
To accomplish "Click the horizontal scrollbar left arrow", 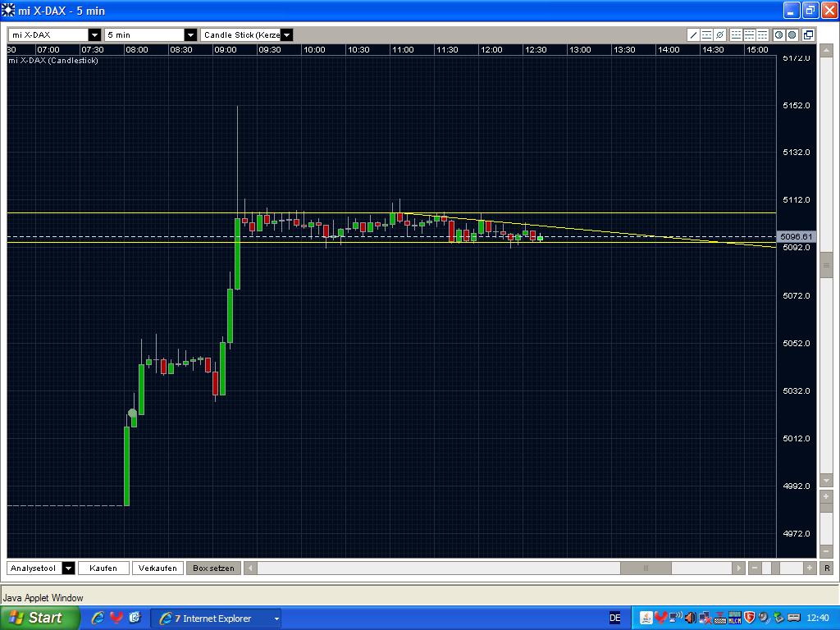I will click(x=250, y=568).
